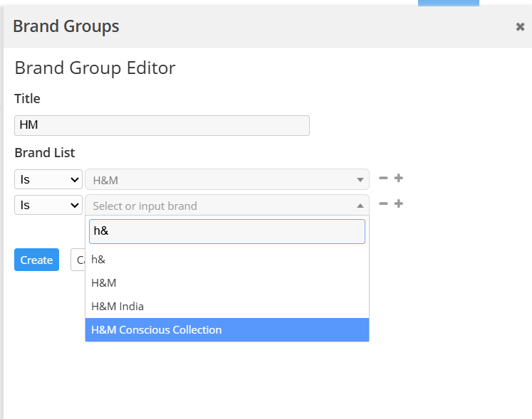Expand the H&M brand selector
532x419 pixels.
(226, 179)
